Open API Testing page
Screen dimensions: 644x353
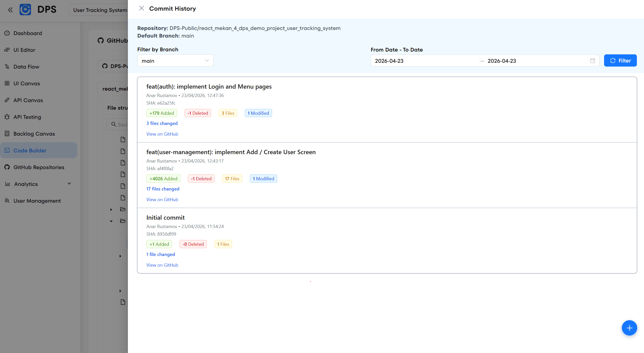point(39,117)
